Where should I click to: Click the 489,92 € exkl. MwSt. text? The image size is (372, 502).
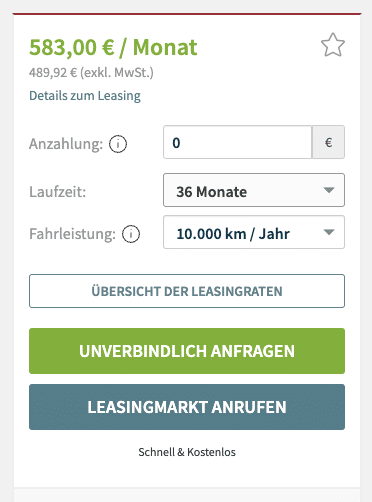(x=91, y=72)
